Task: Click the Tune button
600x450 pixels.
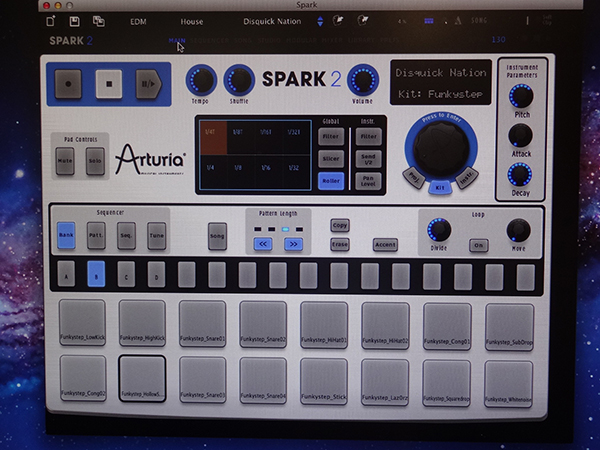Action: (157, 236)
